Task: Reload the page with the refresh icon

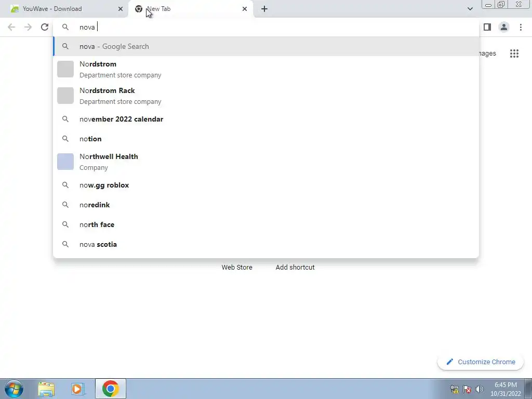Action: (45, 27)
